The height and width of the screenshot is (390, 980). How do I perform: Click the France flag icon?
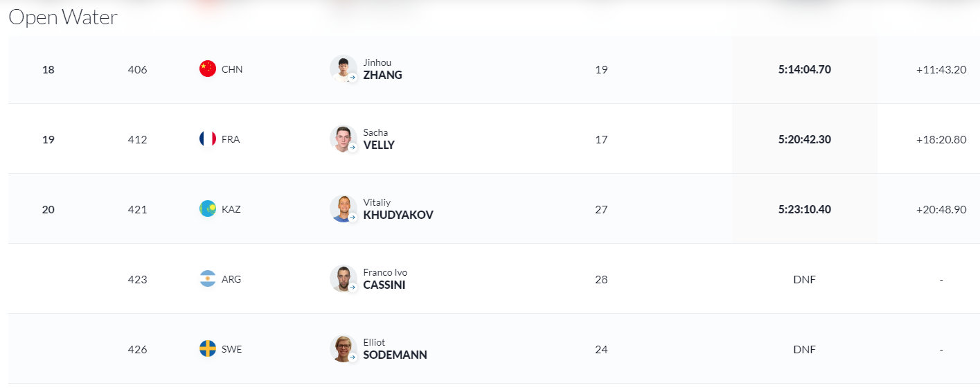click(x=208, y=139)
